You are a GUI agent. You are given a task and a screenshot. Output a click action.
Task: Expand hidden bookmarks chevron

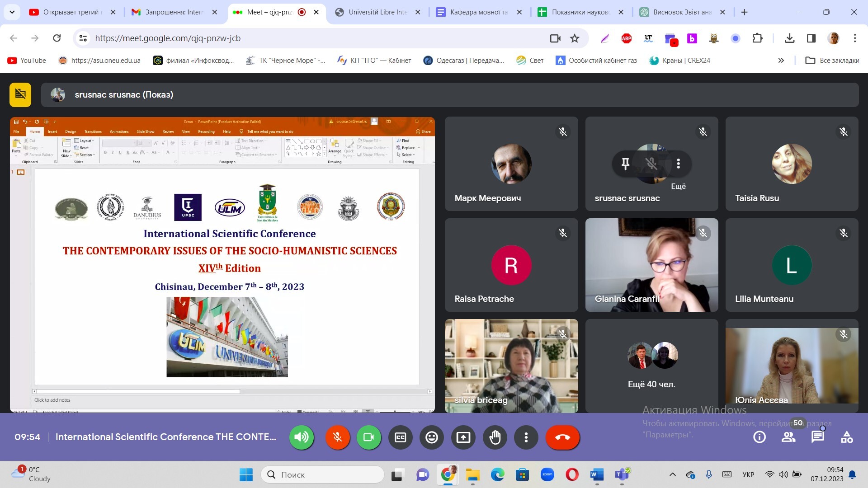pos(781,61)
